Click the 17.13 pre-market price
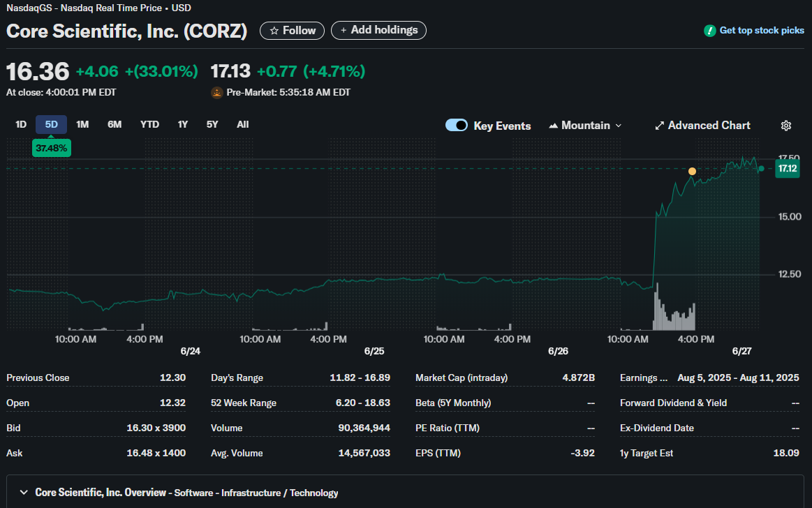Viewport: 812px width, 508px height. click(x=230, y=71)
